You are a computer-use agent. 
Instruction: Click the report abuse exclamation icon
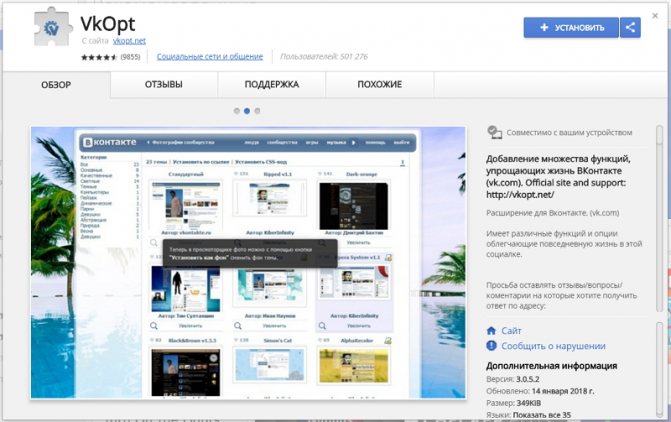(491, 345)
